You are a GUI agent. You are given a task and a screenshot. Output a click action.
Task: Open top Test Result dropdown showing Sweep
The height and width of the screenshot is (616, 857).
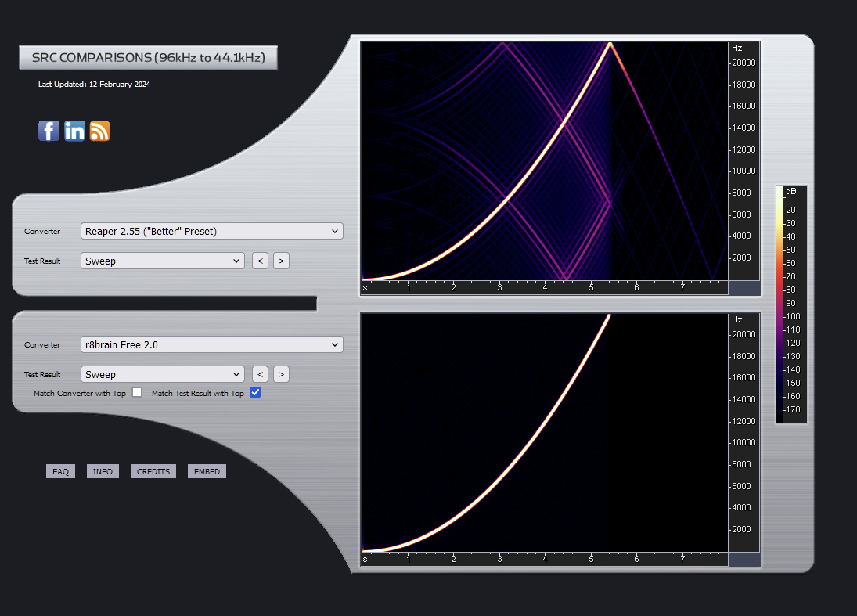(x=162, y=261)
